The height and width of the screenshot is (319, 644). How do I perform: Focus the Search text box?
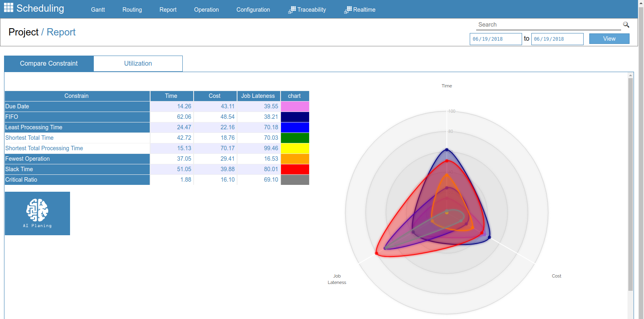click(x=548, y=25)
